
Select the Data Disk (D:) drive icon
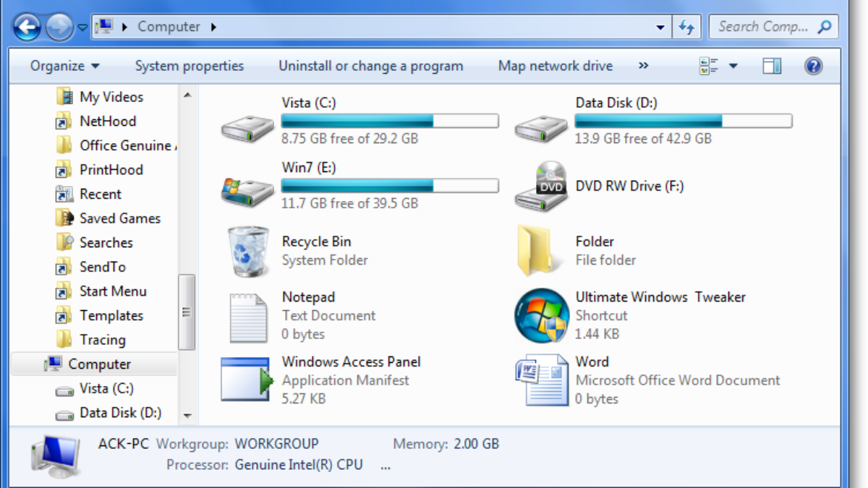[541, 129]
